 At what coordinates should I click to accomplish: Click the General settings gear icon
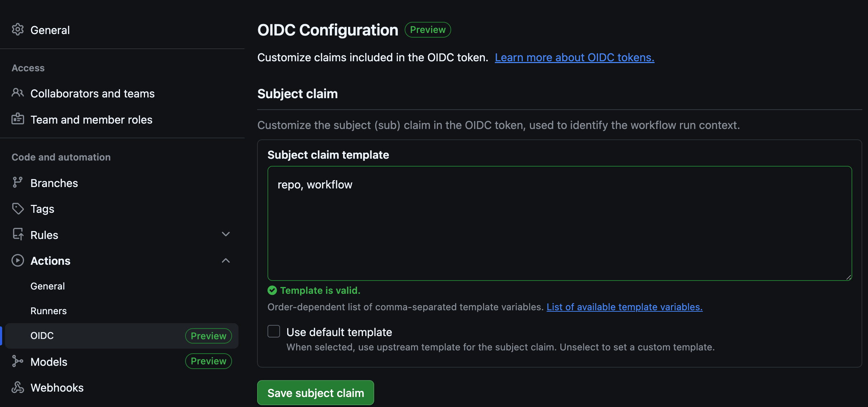(x=18, y=30)
